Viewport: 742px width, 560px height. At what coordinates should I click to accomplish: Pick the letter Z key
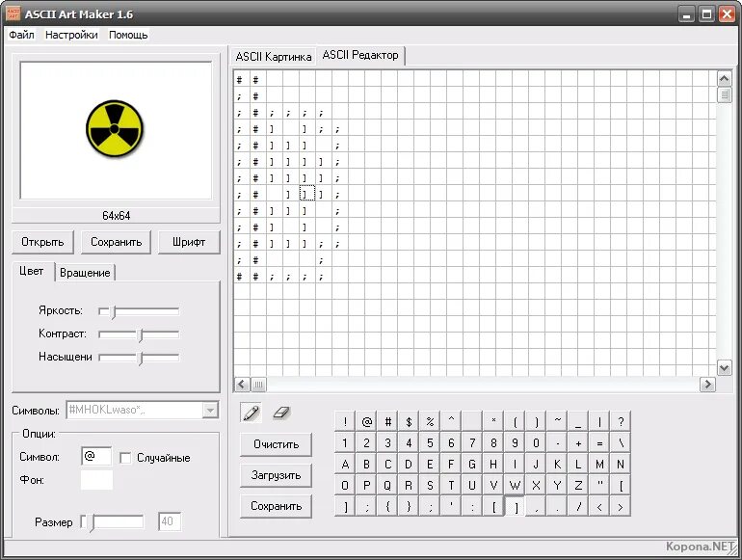(x=578, y=485)
